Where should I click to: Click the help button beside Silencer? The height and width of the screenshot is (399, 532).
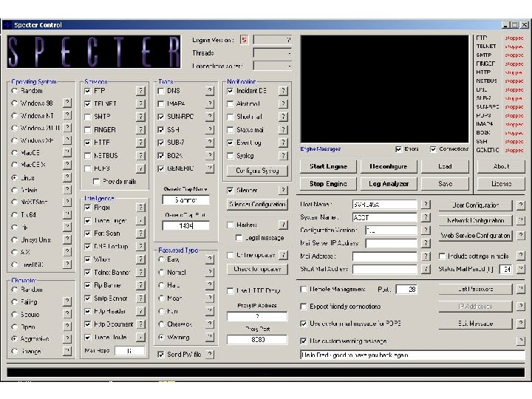(283, 190)
